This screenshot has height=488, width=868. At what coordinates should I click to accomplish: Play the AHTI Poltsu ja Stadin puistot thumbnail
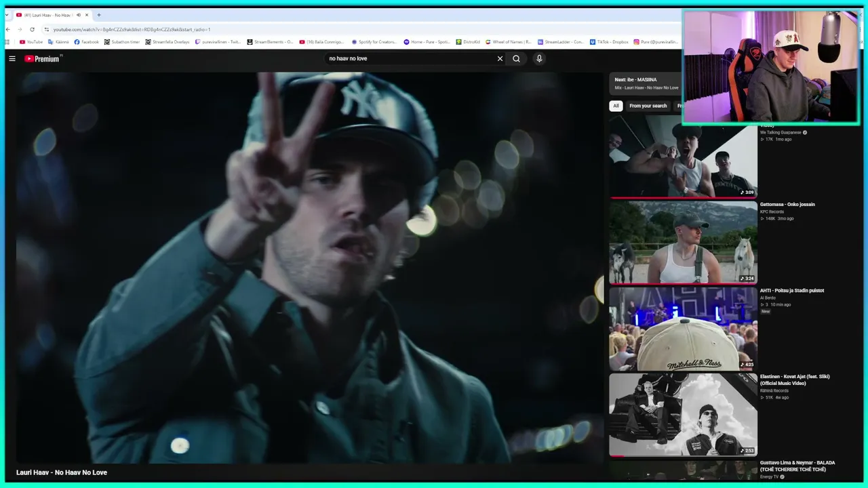pos(683,329)
